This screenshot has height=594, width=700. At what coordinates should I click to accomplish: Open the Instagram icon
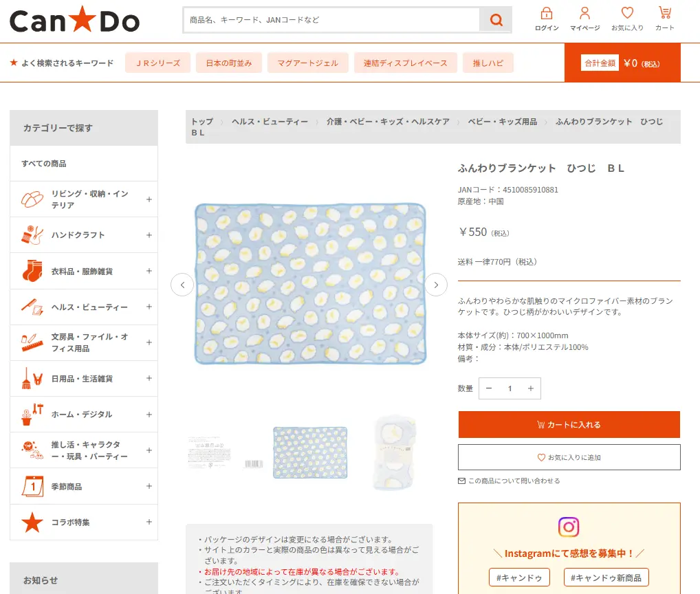tap(569, 527)
